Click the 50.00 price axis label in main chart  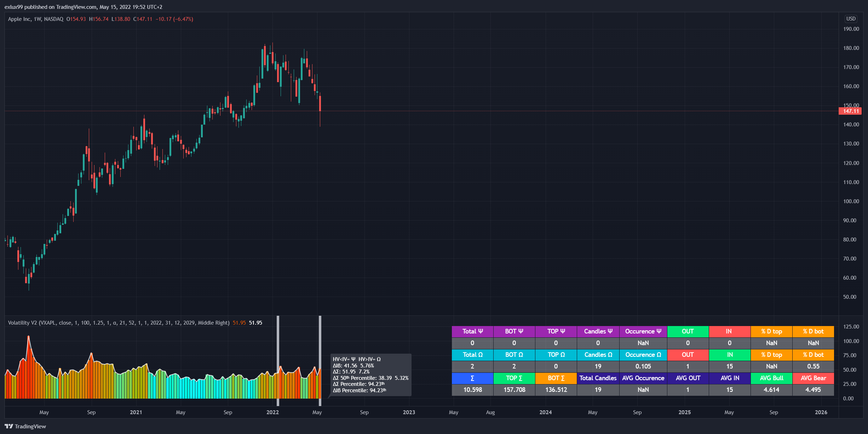click(850, 297)
